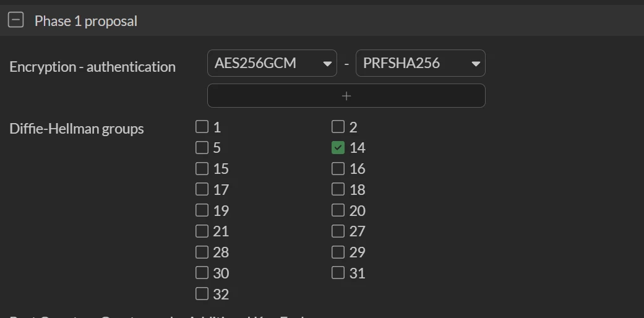Enable Diffie-Hellman group 32
Image resolution: width=644 pixels, height=318 pixels.
[202, 294]
